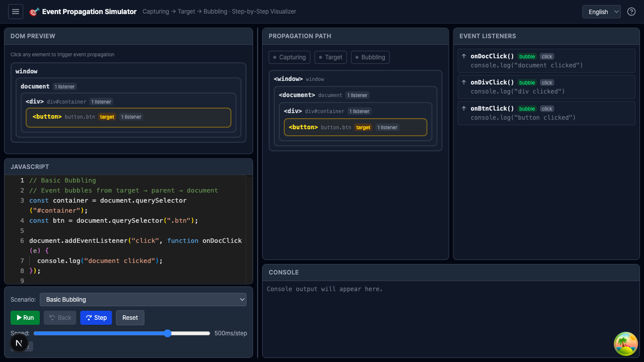Open the Scenario dropdown showing Basic Bubbling
Viewport: 644px width, 362px height.
tap(143, 300)
